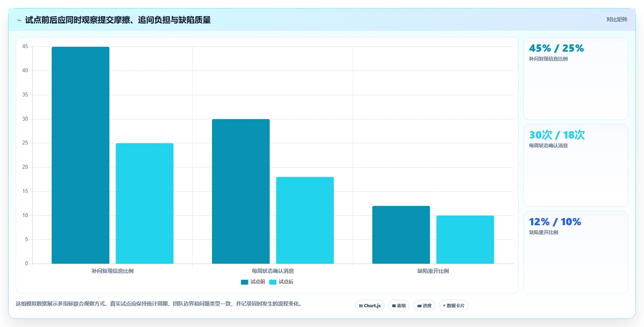Click the 试点后 bar for 每周状态确认消息

coord(305,220)
